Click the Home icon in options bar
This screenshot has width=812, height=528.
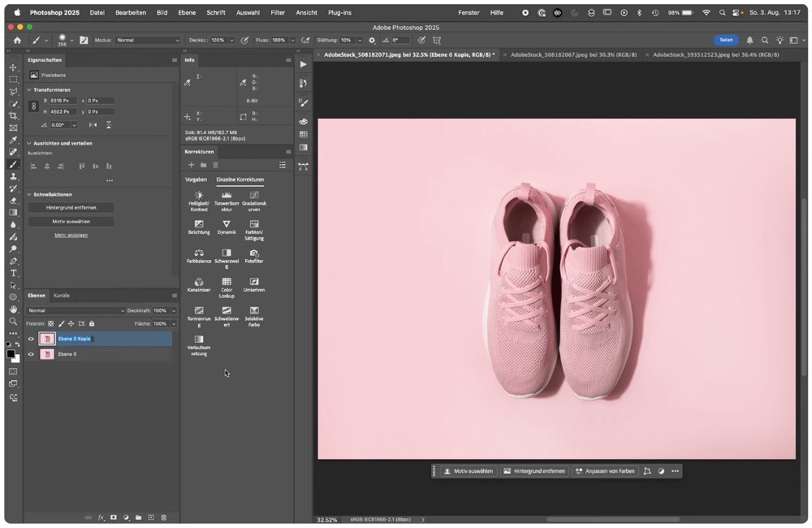pyautogui.click(x=17, y=40)
